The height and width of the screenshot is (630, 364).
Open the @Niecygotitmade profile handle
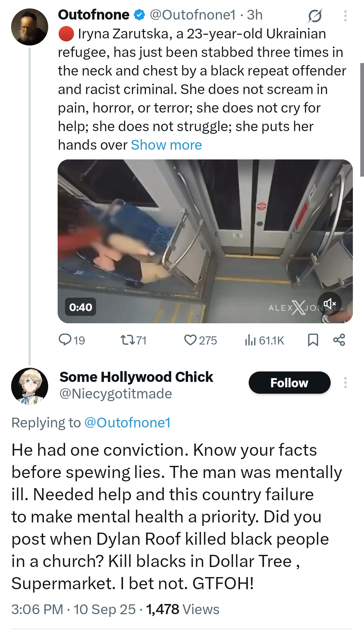116,394
